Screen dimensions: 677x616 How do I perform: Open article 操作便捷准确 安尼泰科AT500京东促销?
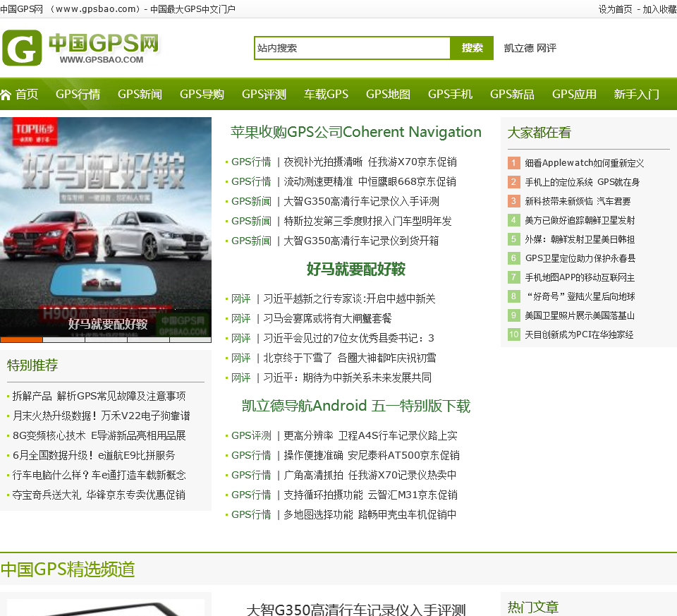click(x=372, y=456)
